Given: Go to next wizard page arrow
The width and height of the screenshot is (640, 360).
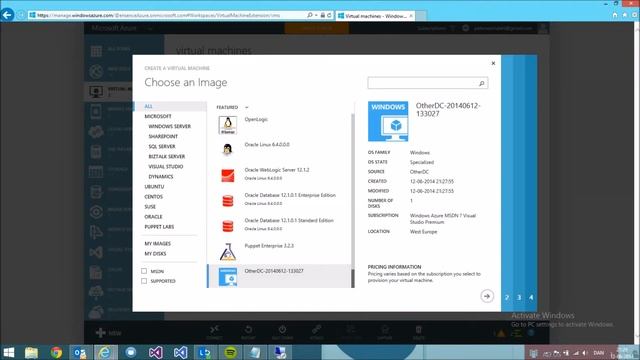Looking at the screenshot, I should [x=487, y=296].
